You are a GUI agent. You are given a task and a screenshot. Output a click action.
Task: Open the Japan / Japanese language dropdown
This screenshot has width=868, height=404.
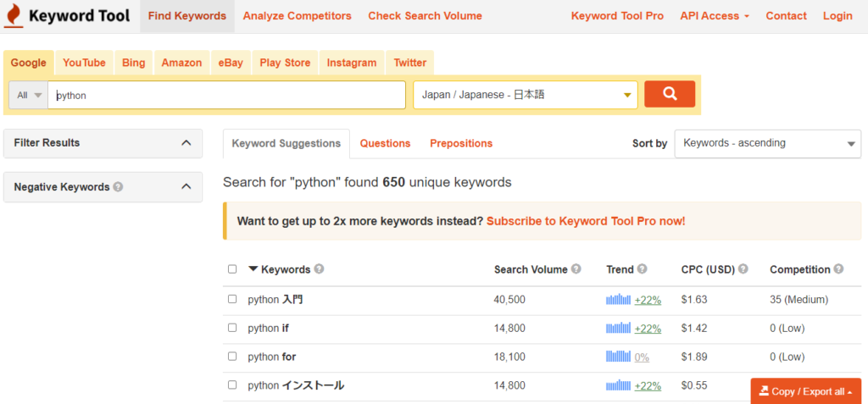tap(526, 95)
